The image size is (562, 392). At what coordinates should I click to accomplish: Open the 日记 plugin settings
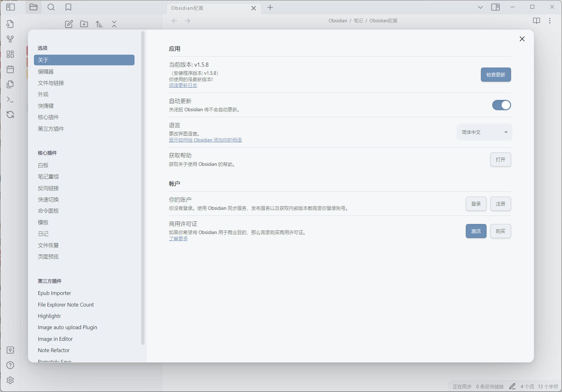point(84,234)
